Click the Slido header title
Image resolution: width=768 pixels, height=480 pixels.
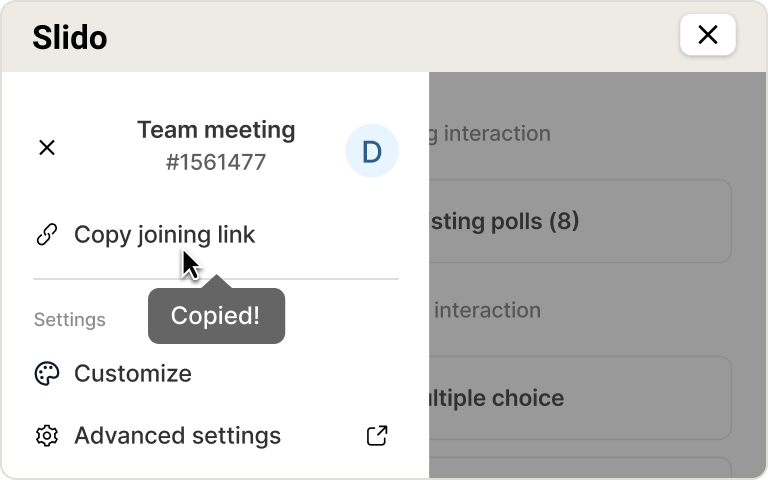tap(70, 38)
